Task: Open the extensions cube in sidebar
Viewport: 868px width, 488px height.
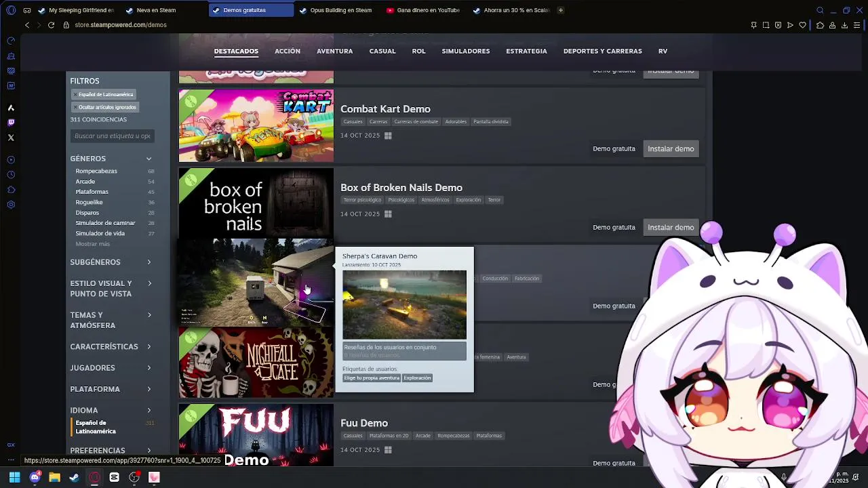Action: [11, 190]
